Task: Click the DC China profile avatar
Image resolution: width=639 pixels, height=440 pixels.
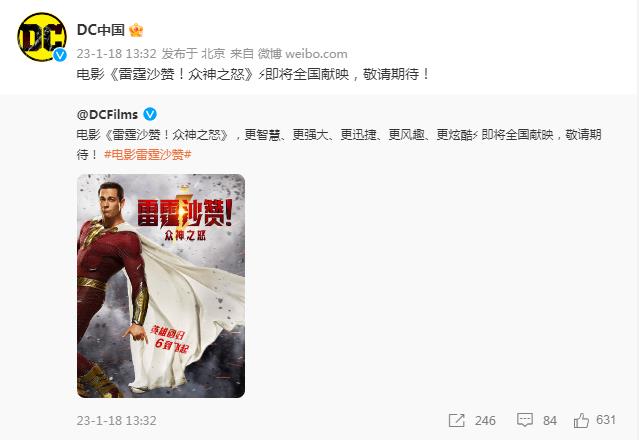Action: tap(42, 37)
